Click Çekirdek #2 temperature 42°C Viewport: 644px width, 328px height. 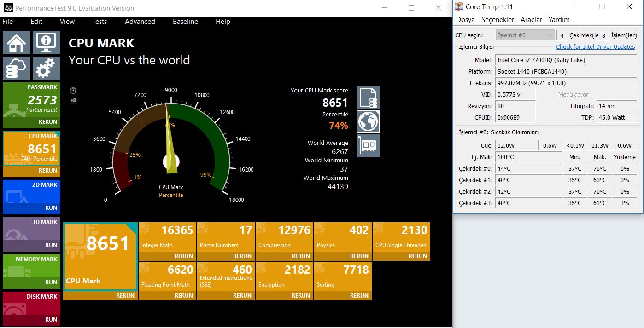(529, 191)
